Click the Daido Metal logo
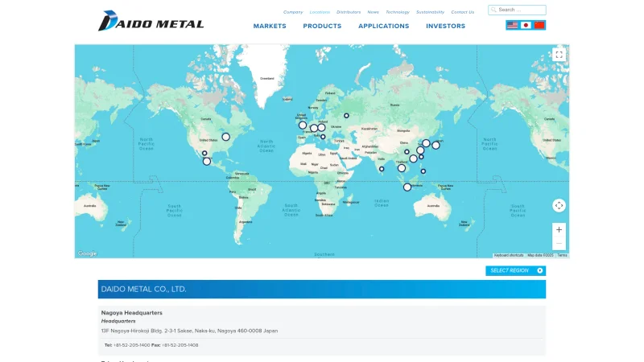The height and width of the screenshot is (362, 644). 151,21
